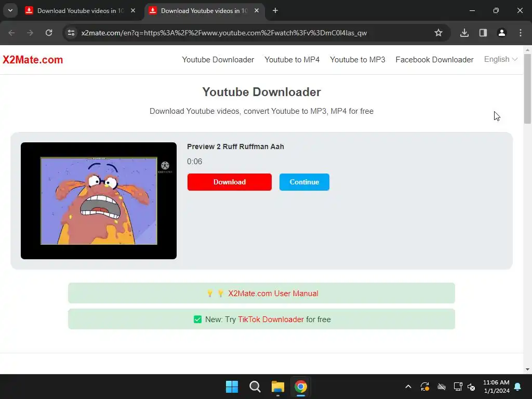Open Youtube to MP4 menu item

292,60
